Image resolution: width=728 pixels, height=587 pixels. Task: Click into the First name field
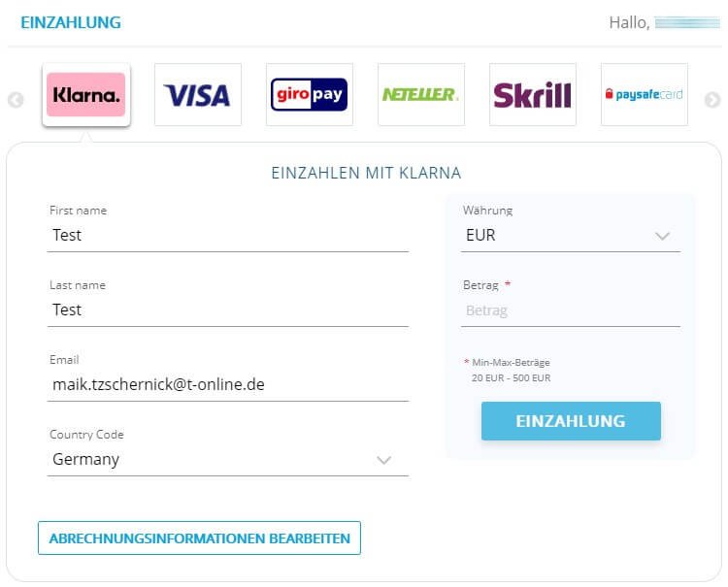(228, 235)
